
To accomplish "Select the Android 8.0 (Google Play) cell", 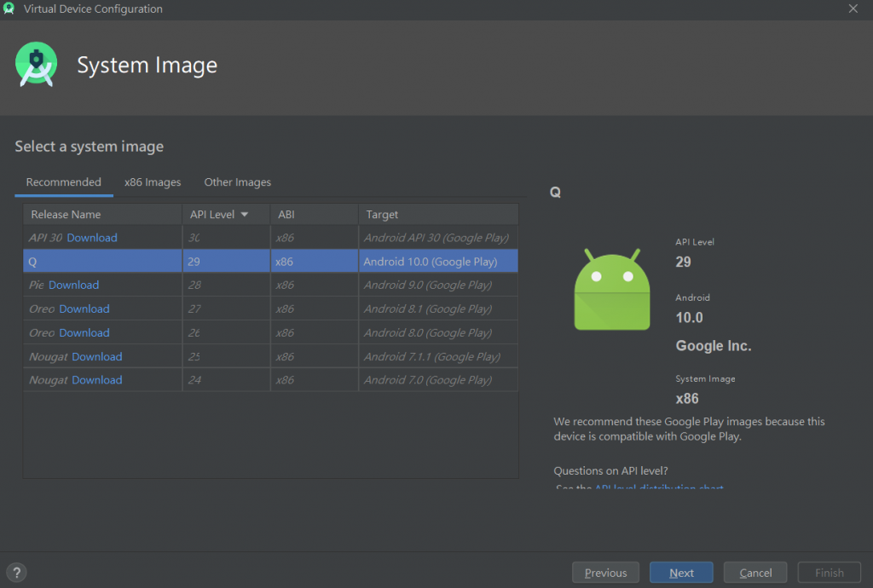I will [439, 332].
